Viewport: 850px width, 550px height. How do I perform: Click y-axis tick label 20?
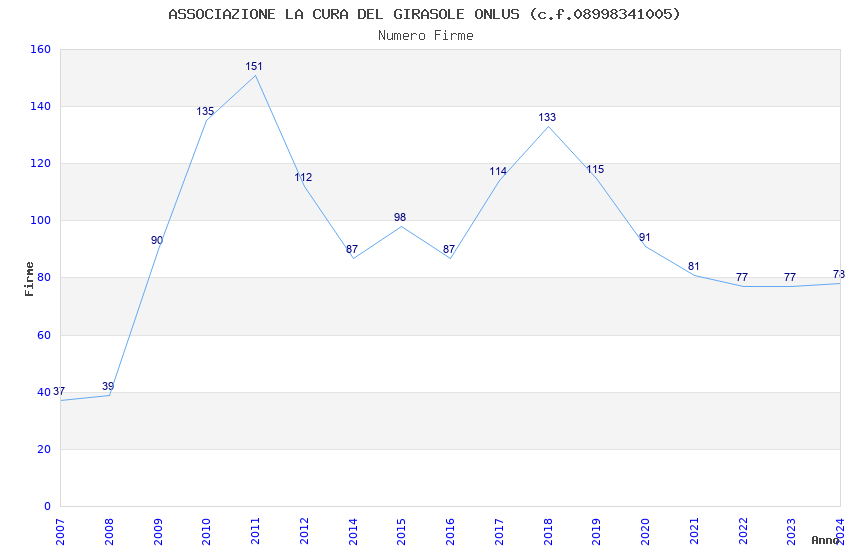(x=44, y=449)
